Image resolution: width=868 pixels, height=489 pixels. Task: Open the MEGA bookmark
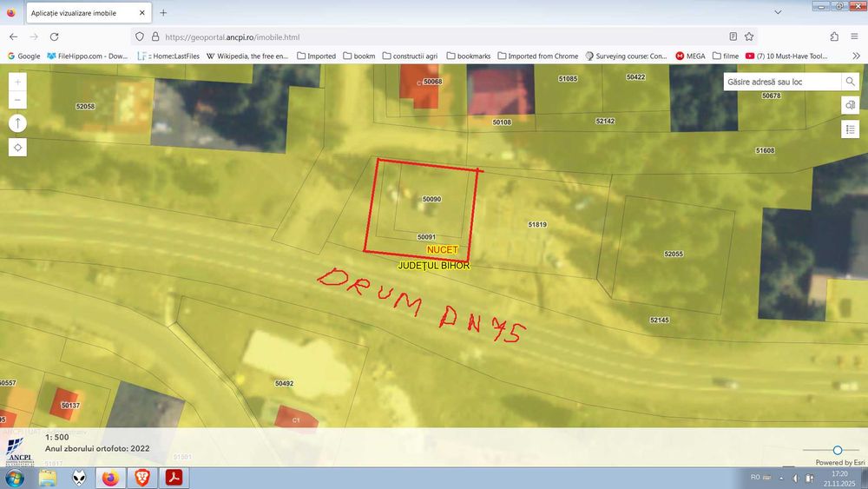(690, 56)
